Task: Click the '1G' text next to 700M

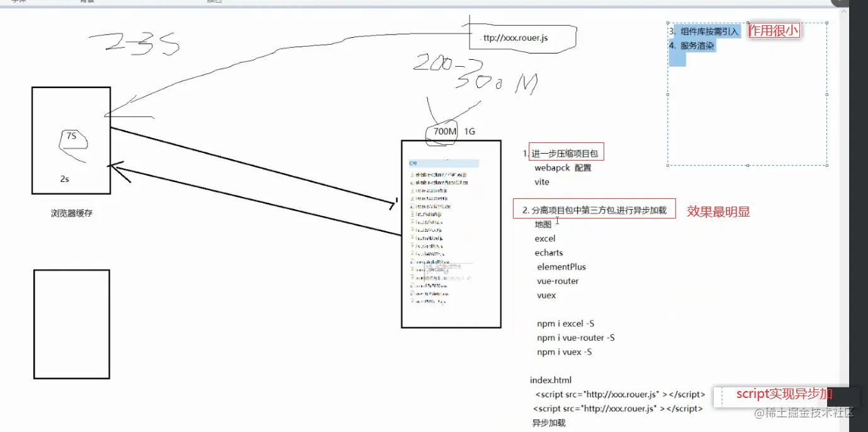Action: tap(470, 132)
